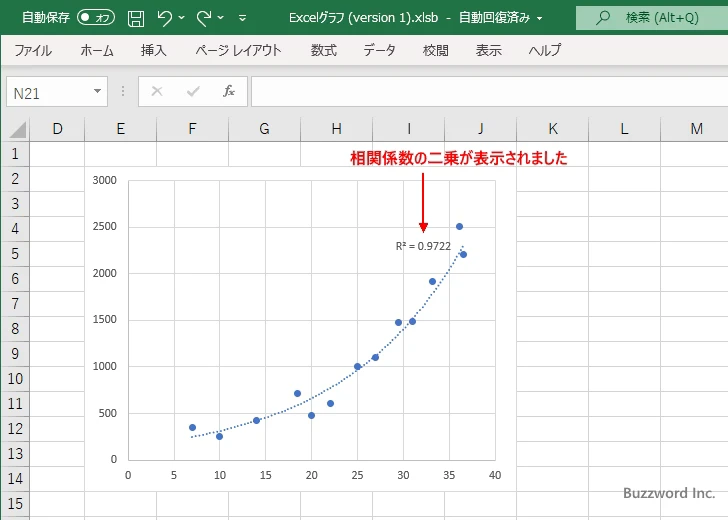Switch to the ホーム tab
The image size is (728, 520).
point(97,50)
